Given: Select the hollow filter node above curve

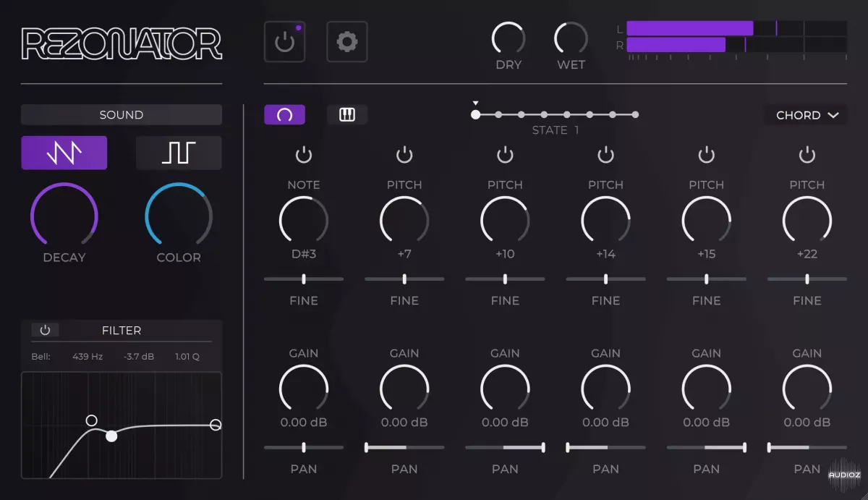Looking at the screenshot, I should tap(91, 420).
